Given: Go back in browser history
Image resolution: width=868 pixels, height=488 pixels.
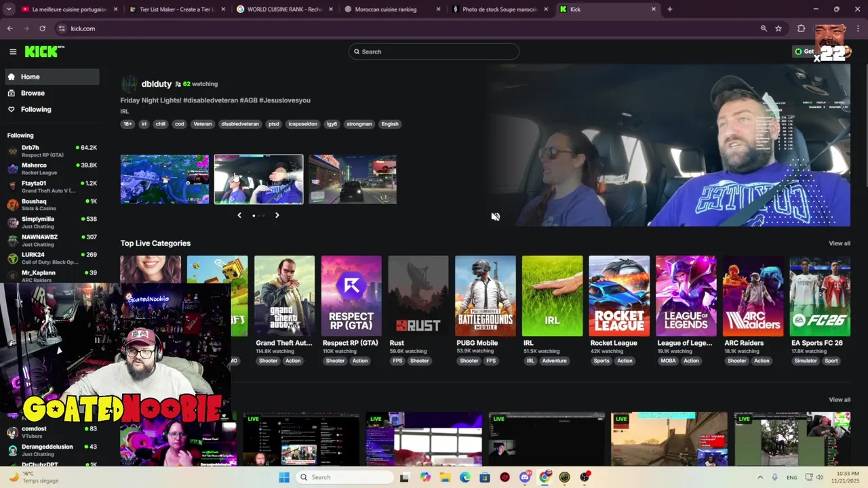Looking at the screenshot, I should pyautogui.click(x=9, y=28).
